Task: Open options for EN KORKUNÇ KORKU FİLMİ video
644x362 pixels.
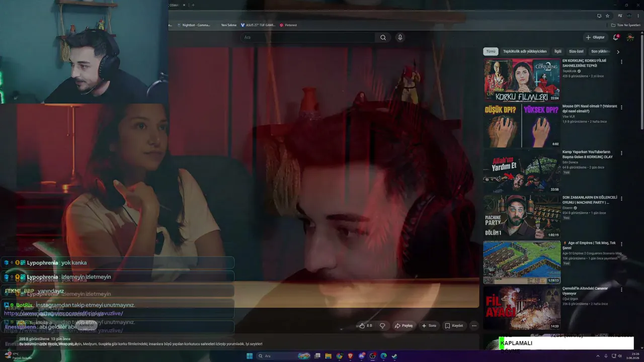Action: point(621,62)
